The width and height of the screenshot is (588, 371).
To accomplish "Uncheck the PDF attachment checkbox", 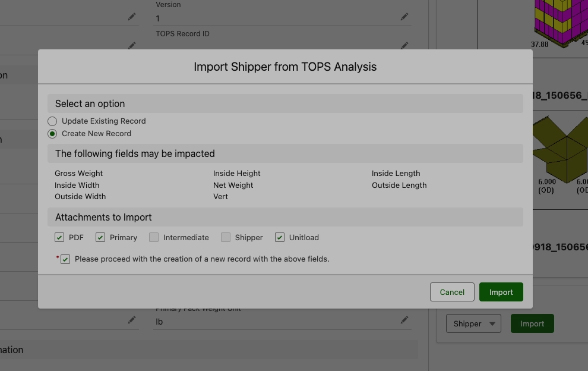I will click(59, 237).
